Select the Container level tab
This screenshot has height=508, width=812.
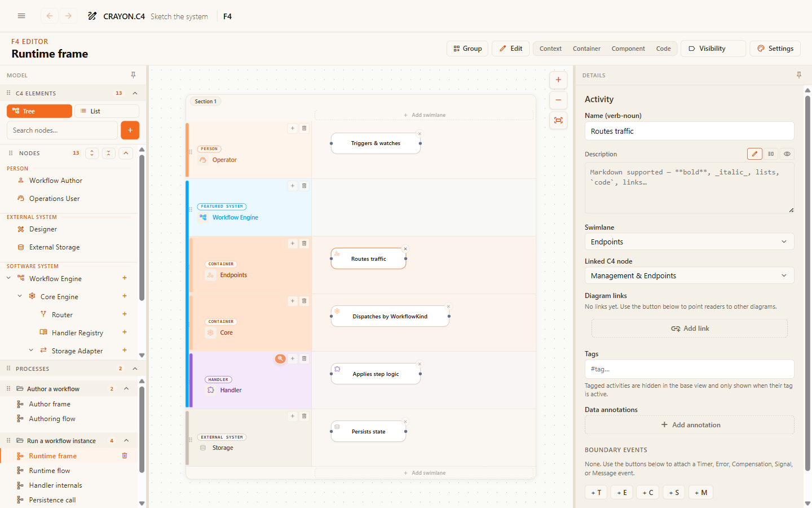click(x=586, y=49)
